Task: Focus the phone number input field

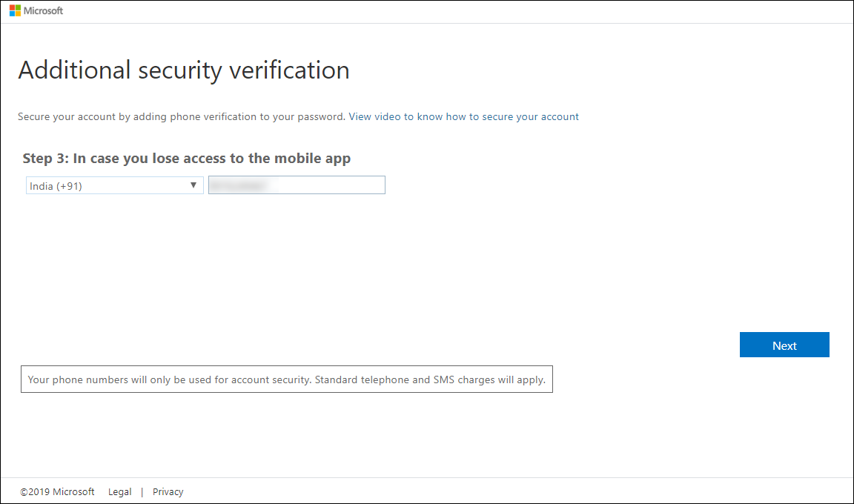Action: tap(326, 185)
